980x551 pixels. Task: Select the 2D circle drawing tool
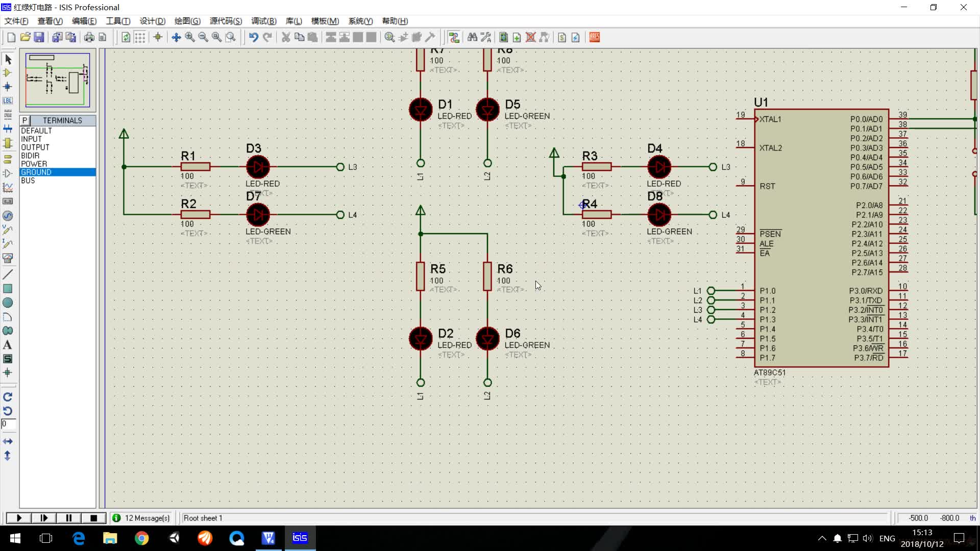pos(8,303)
